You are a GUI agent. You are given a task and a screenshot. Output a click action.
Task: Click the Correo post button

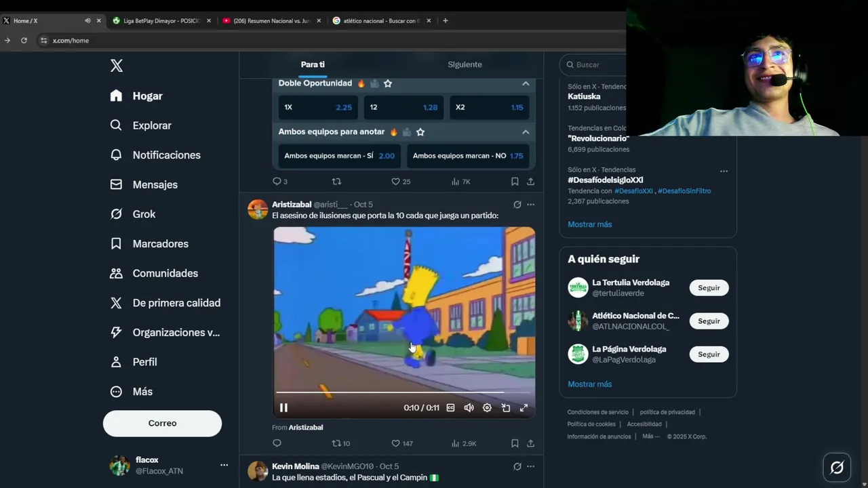(162, 423)
